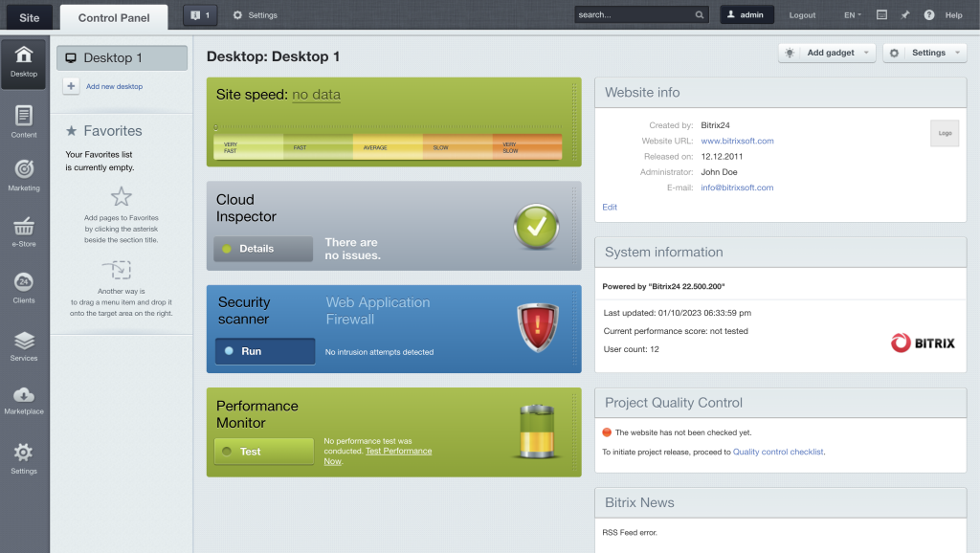Click the Favorites star icon
This screenshot has height=553, width=980.
(71, 130)
